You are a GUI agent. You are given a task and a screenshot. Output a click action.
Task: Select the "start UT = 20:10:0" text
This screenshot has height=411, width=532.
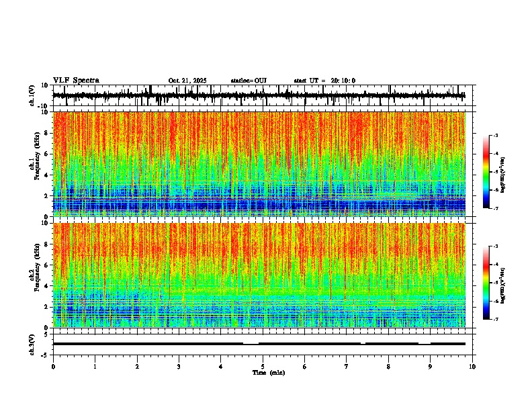pos(324,81)
